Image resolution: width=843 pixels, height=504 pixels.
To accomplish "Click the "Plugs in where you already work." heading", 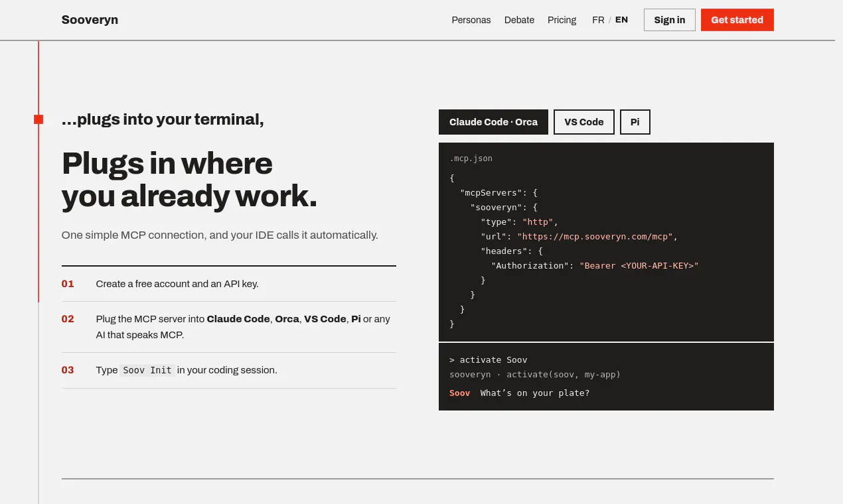I will pyautogui.click(x=190, y=180).
